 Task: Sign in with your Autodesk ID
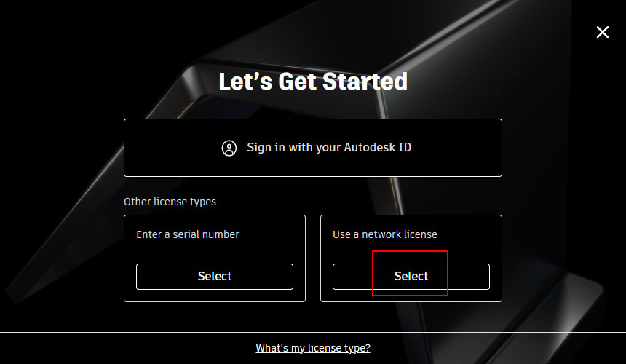pyautogui.click(x=313, y=148)
